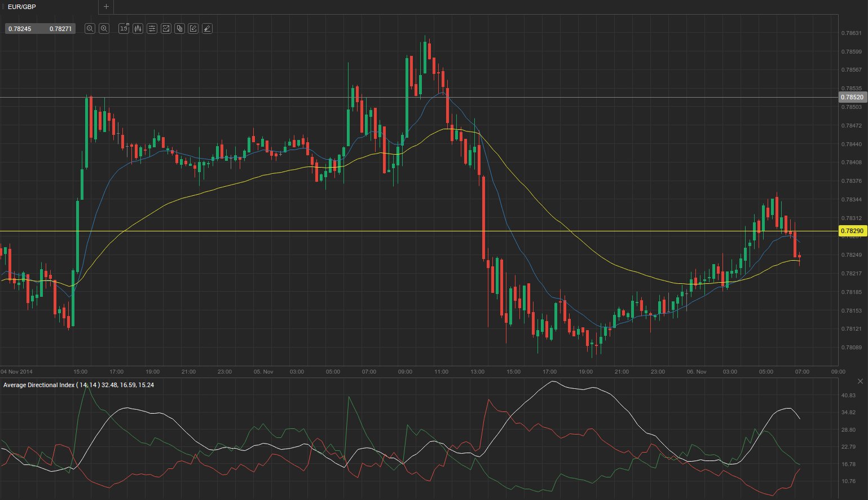Screen dimensions: 868x500
Task: Open the candlestick chart type menu
Action: point(138,28)
